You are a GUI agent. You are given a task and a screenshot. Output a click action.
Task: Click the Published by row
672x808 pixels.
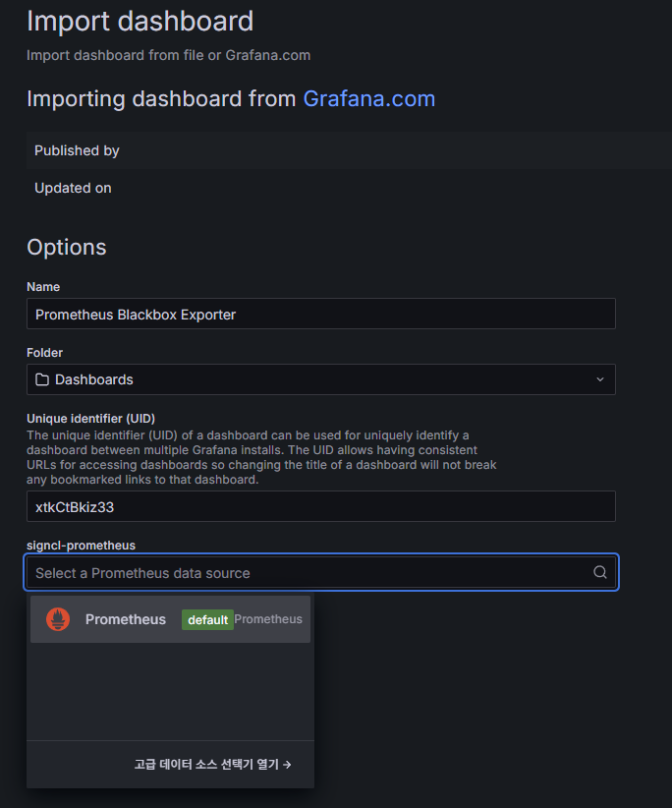349,150
